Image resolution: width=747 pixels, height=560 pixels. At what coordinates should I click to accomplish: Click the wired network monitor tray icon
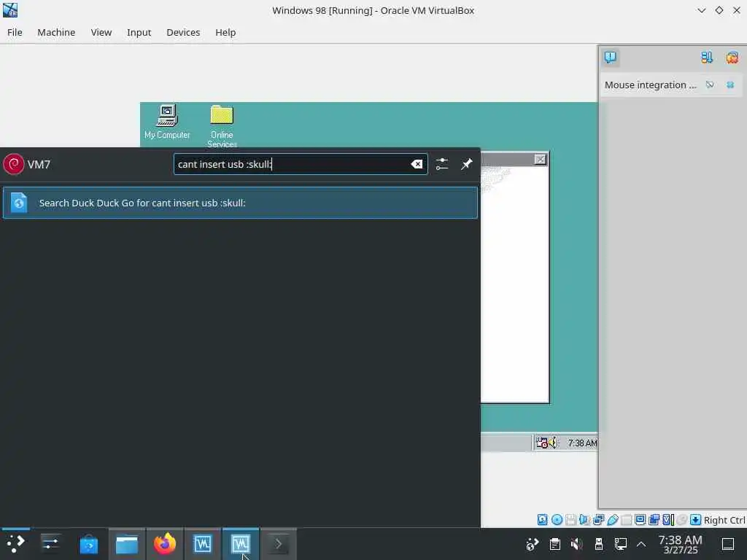620,544
